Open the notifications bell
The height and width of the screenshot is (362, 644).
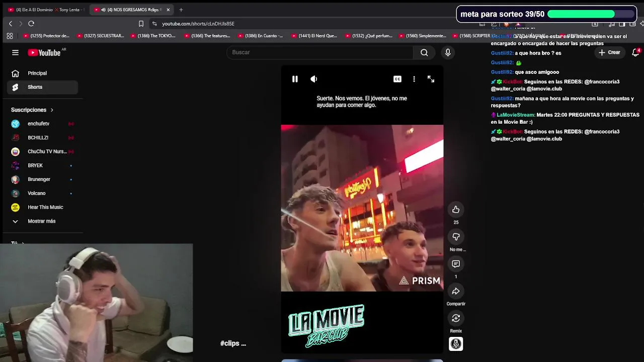point(635,52)
